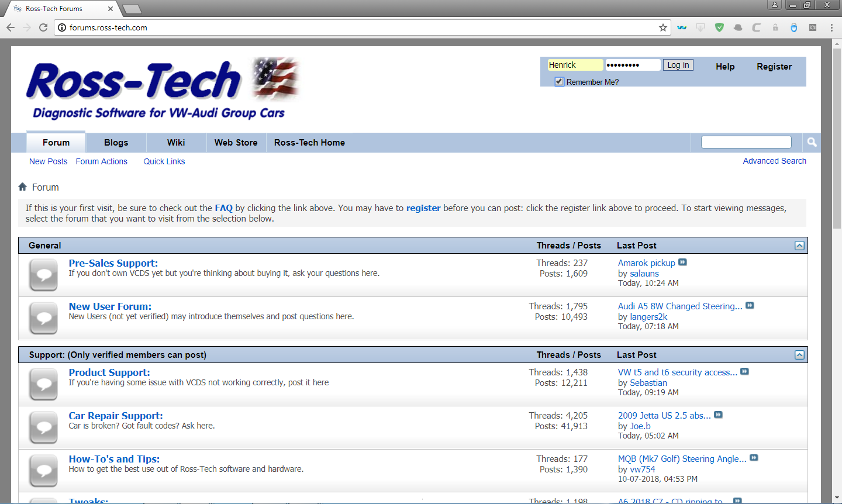Select the Ross-Tech Forums browser tab
This screenshot has width=842, height=504.
[x=61, y=9]
